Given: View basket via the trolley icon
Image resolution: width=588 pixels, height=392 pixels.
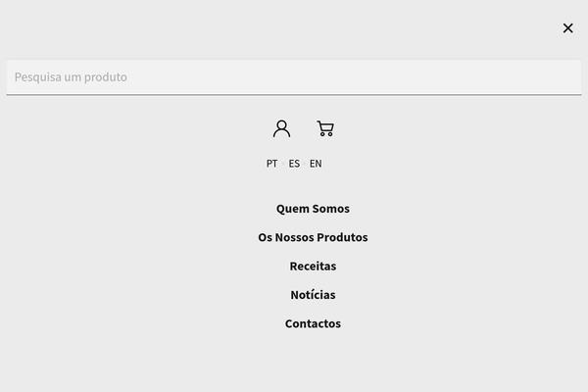Looking at the screenshot, I should click(x=325, y=128).
